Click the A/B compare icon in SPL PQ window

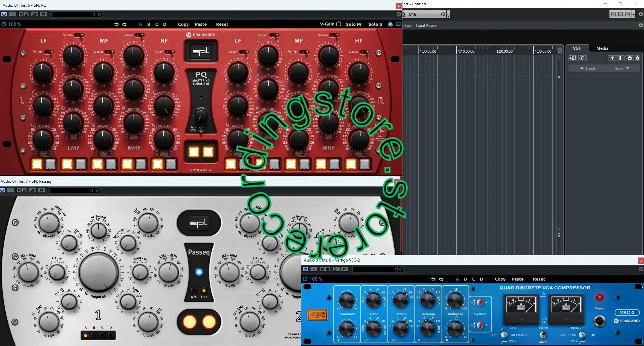35,14
